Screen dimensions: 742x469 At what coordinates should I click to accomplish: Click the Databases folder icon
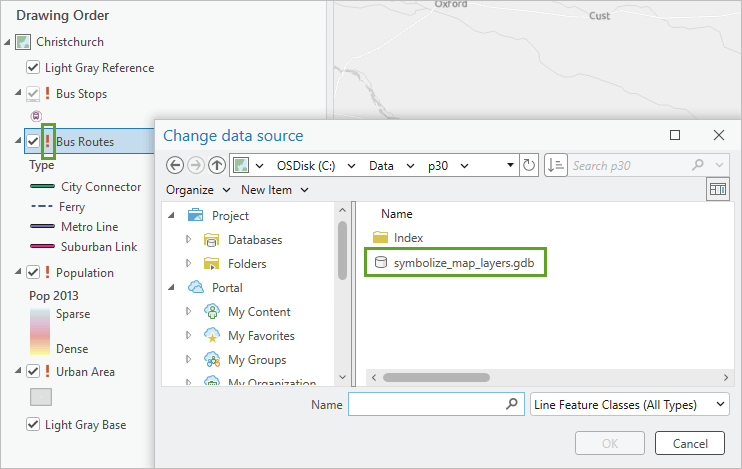(x=211, y=240)
